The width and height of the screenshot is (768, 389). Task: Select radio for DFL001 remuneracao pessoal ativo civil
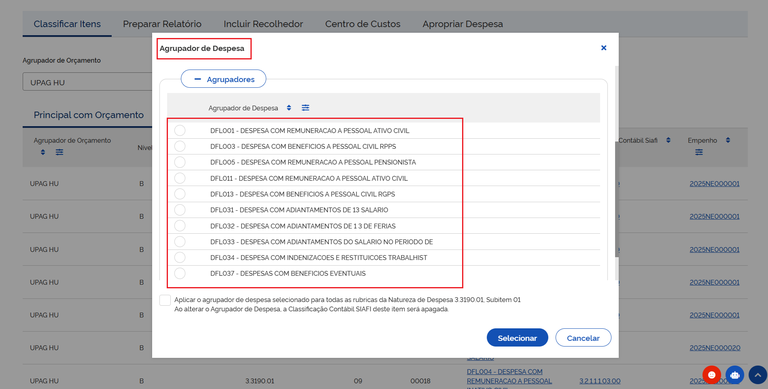click(x=180, y=130)
